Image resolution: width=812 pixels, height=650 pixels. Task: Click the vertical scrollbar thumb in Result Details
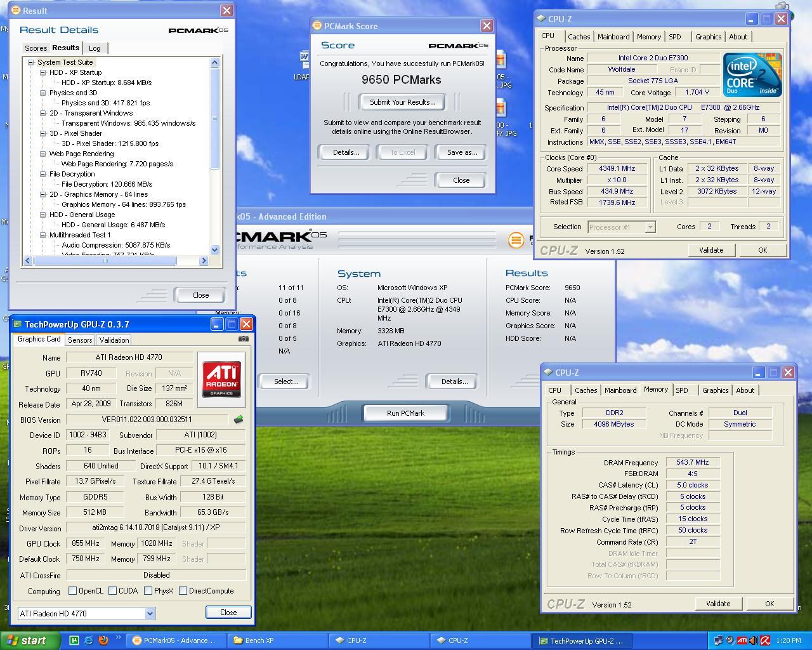pyautogui.click(x=214, y=118)
